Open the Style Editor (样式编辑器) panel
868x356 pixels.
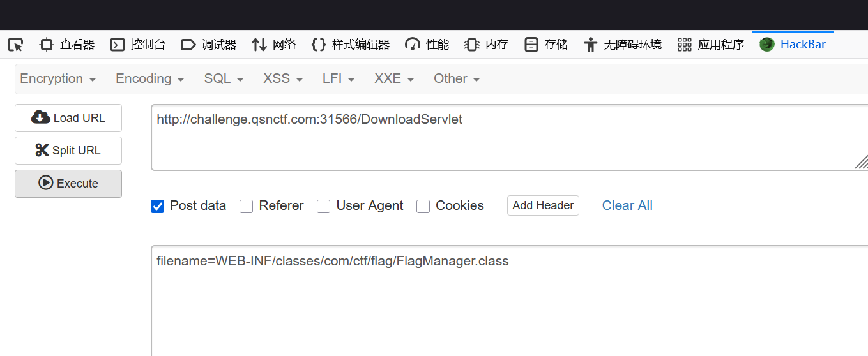pos(350,45)
